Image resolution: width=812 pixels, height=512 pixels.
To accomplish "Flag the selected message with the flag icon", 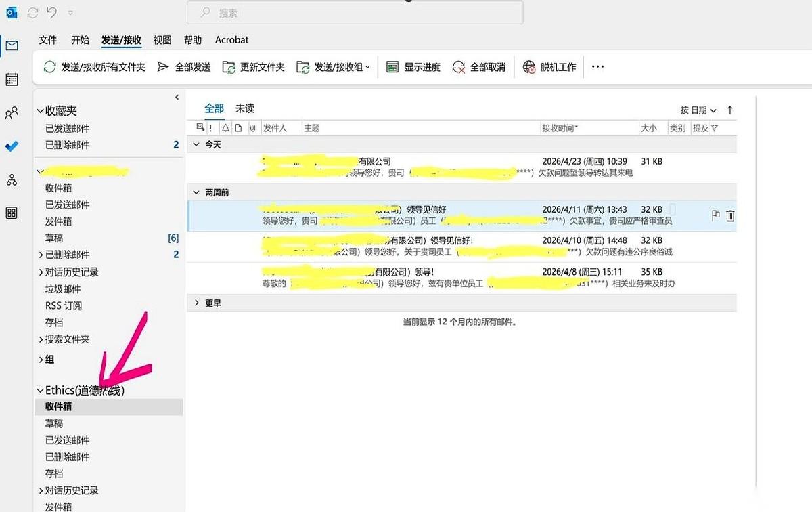I will [x=714, y=215].
